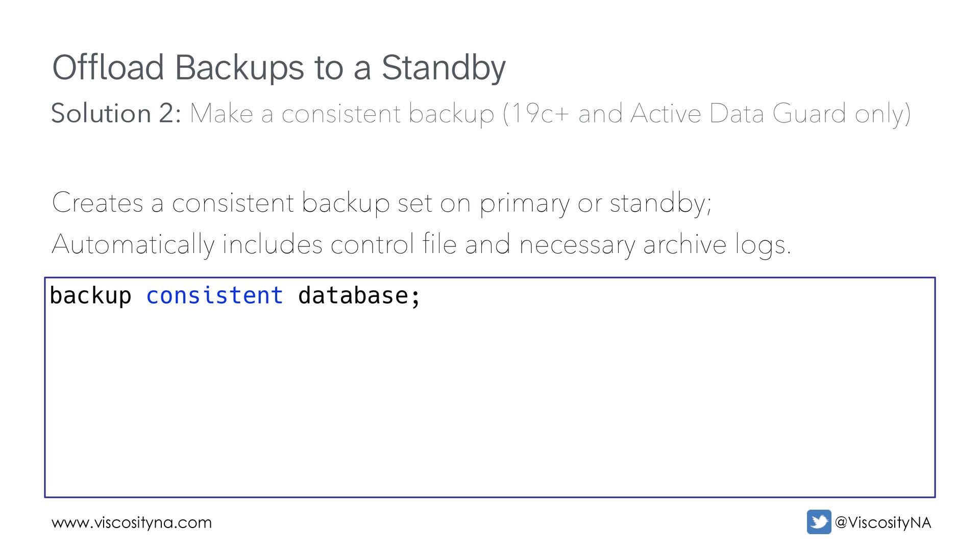Click the Twitter bird icon
The height and width of the screenshot is (551, 980).
[819, 522]
